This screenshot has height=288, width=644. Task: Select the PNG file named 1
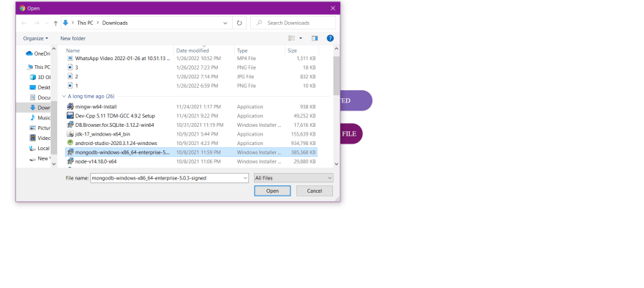coord(192,86)
